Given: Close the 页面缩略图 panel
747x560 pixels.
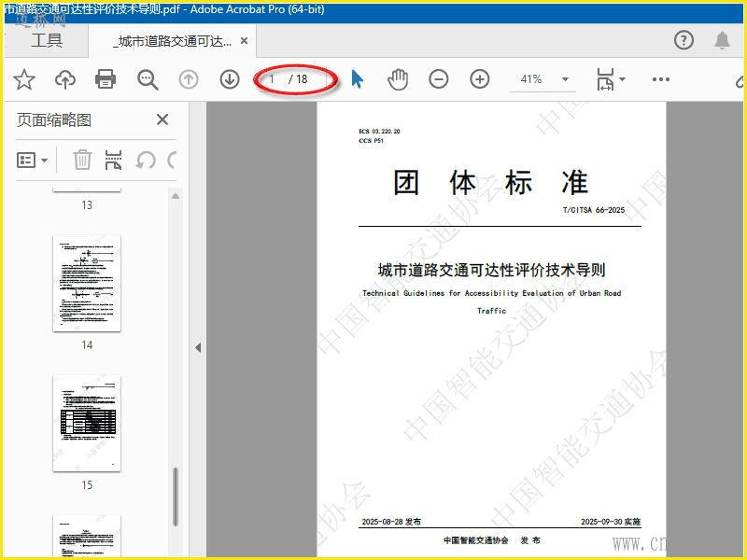Looking at the screenshot, I should click(x=162, y=119).
